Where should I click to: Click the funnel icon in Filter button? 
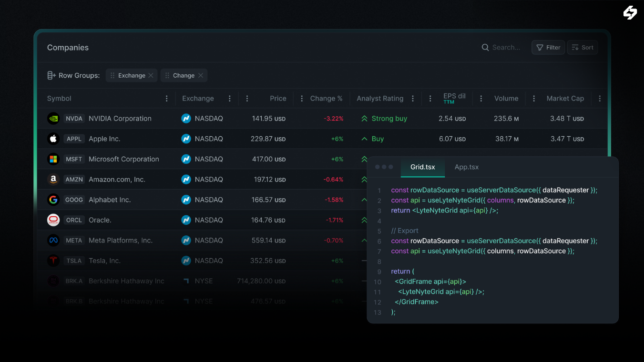pos(540,48)
